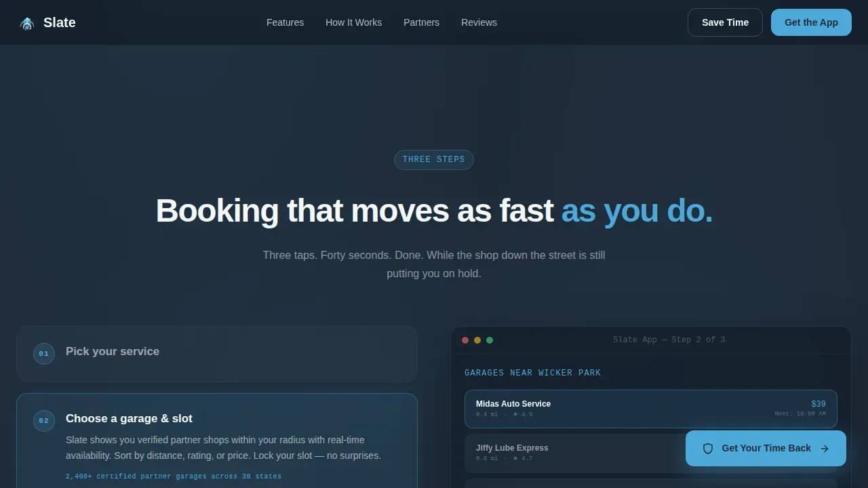868x488 pixels.
Task: Select the Midas Auto Service garage row
Action: point(651,409)
